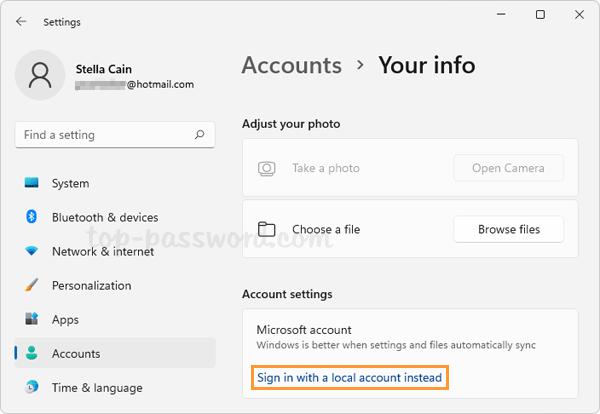Maximize the Settings window
This screenshot has height=414, width=600.
tap(540, 15)
